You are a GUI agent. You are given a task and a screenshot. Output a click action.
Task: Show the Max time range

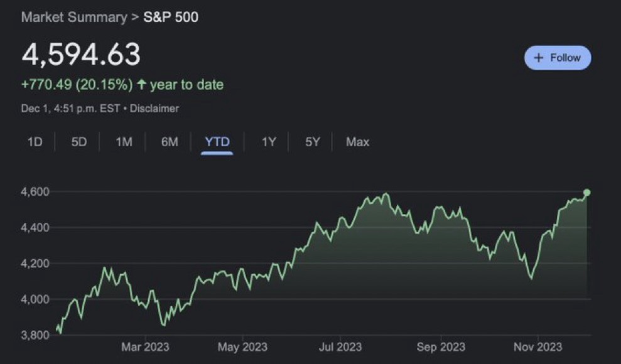pyautogui.click(x=357, y=142)
